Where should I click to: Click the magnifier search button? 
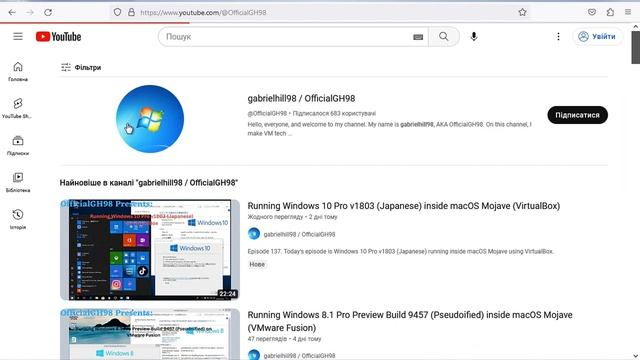pos(444,37)
